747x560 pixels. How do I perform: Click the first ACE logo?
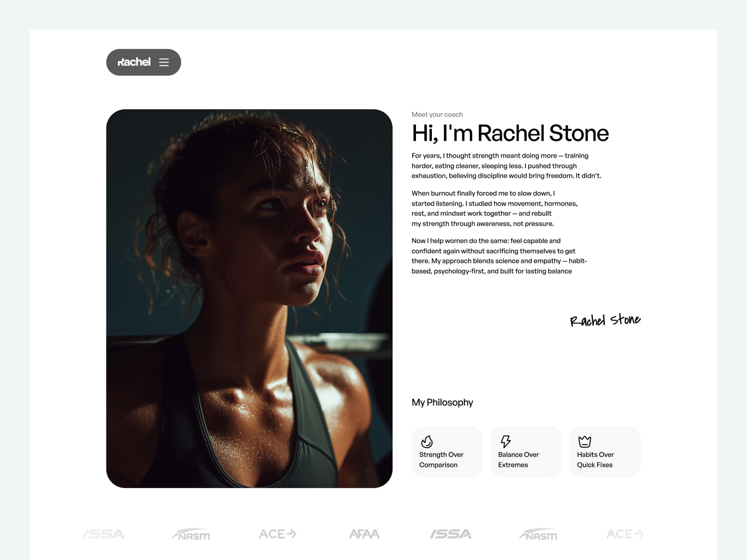click(x=278, y=534)
